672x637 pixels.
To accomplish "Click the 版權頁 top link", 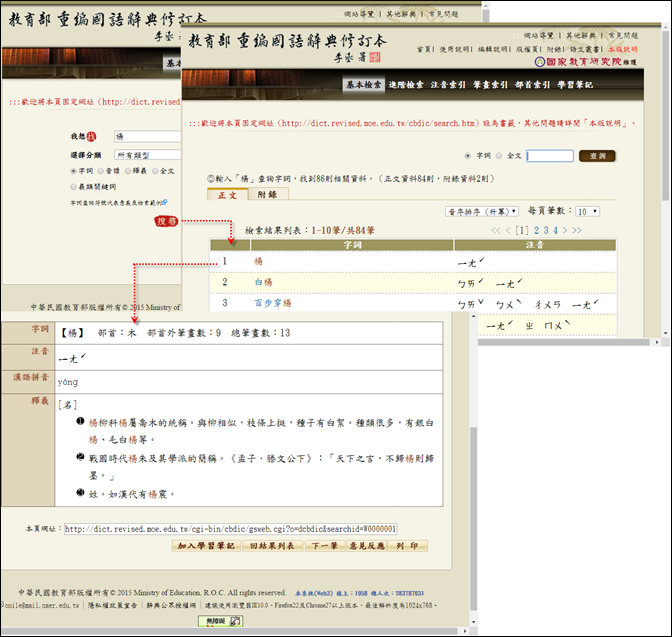I will pos(527,49).
